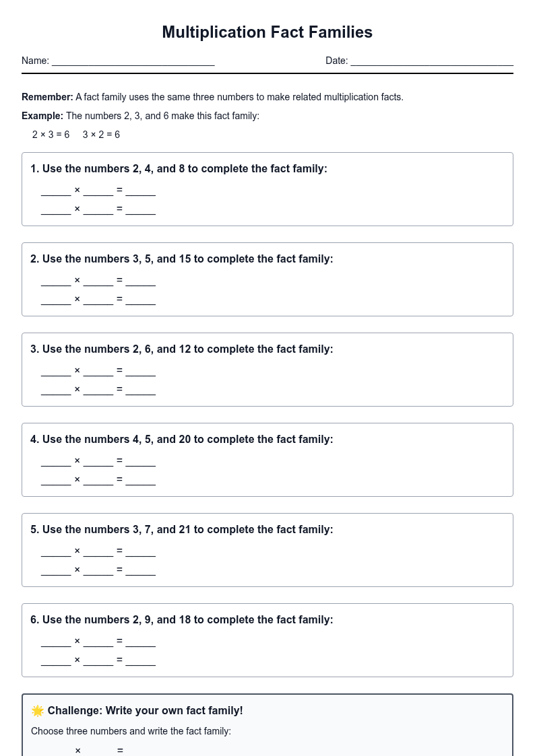Viewport: 535px width, 756px height.
Task: Click middle blank in question 2 second row
Action: (98, 300)
